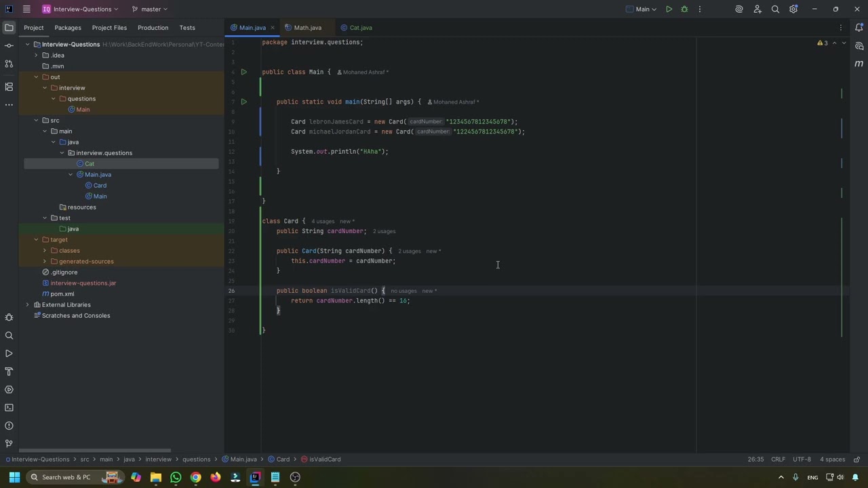The width and height of the screenshot is (868, 488).
Task: Open the Project tool window icon
Action: 9,28
